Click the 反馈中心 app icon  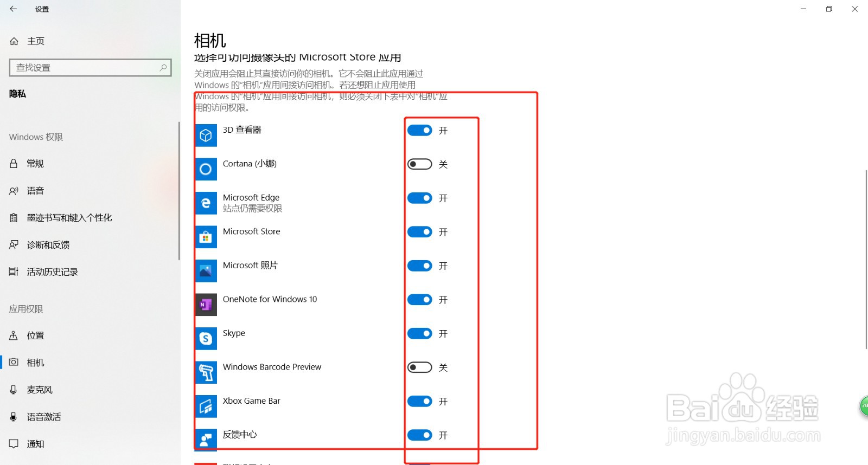206,439
